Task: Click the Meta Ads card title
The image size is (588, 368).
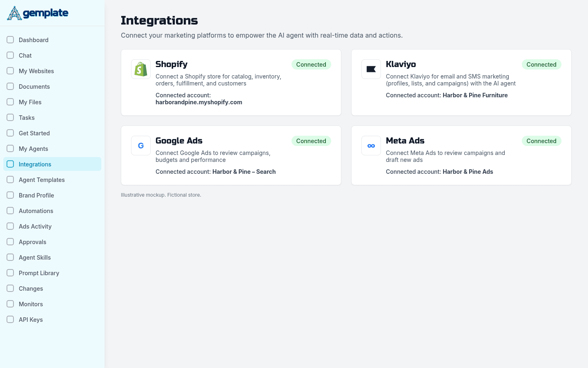Action: pos(405,141)
